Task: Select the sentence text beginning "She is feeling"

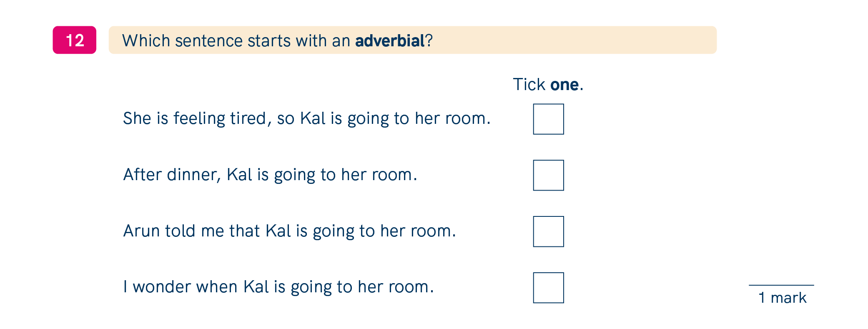Action: coord(306,118)
